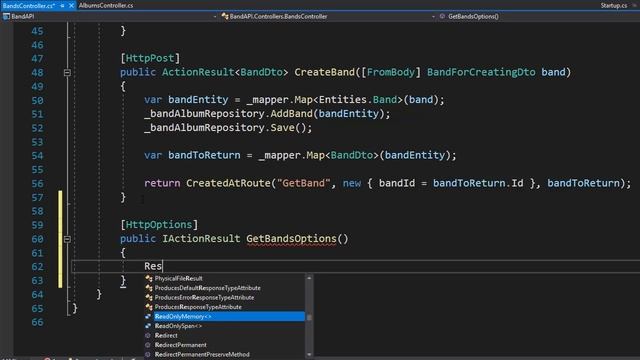Click bandToReturn.Id on line 56

pos(478,183)
